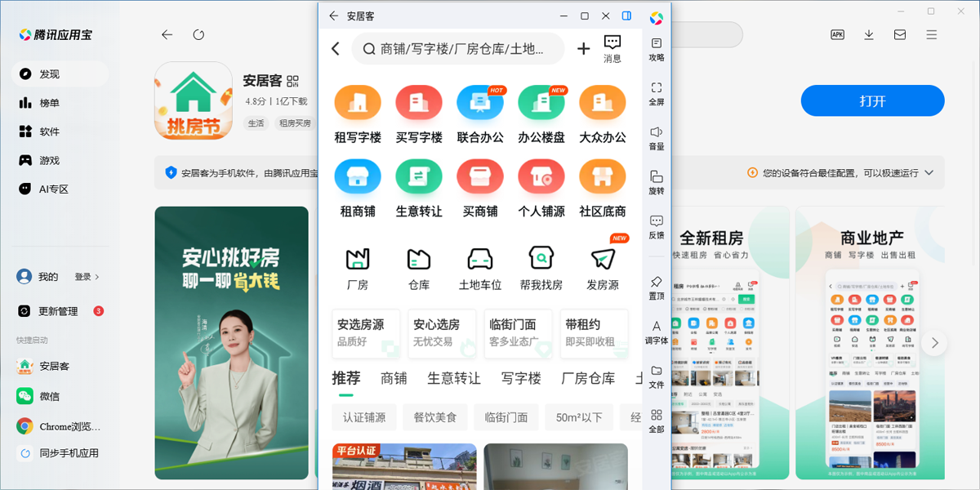This screenshot has height=490, width=980.
Task: Open 文件 files icon
Action: (657, 376)
